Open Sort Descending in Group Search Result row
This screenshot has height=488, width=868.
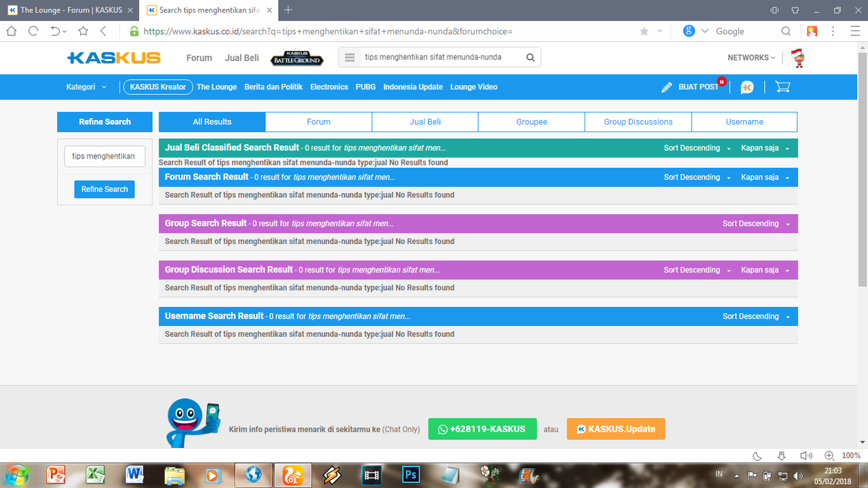point(756,224)
